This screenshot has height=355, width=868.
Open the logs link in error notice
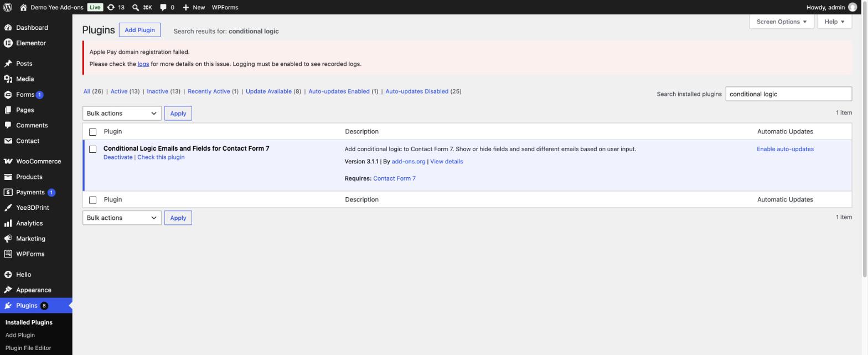point(143,64)
